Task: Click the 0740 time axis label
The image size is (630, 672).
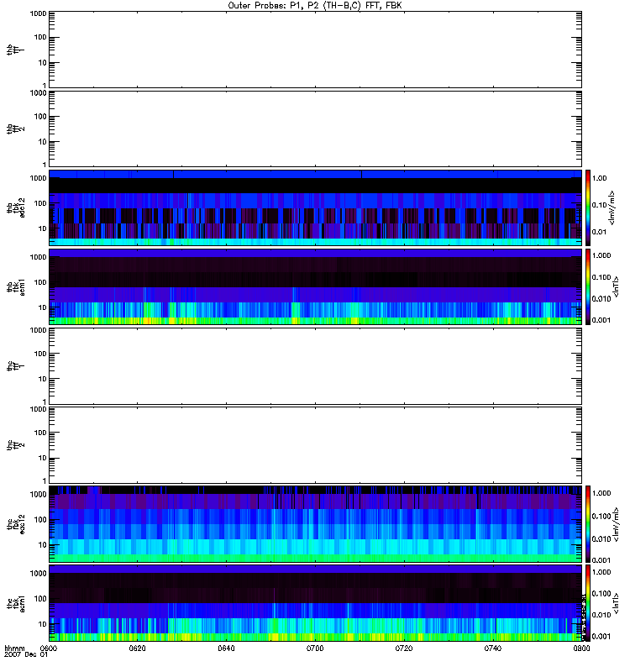Action: (x=493, y=648)
